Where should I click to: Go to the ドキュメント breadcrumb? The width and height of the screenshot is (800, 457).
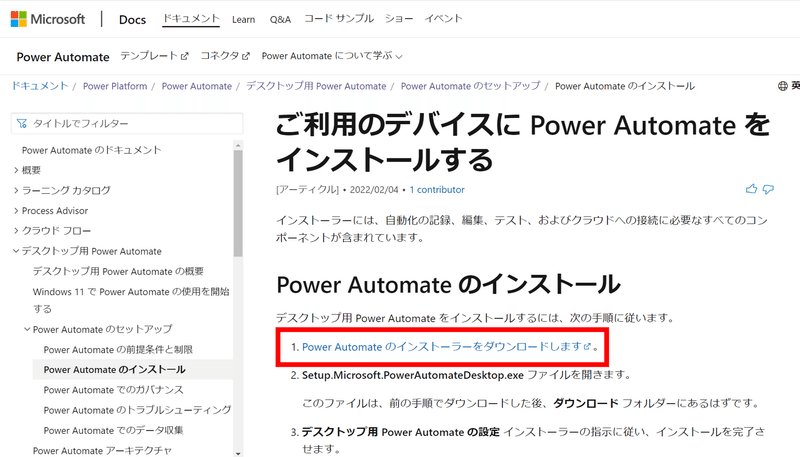pos(40,86)
